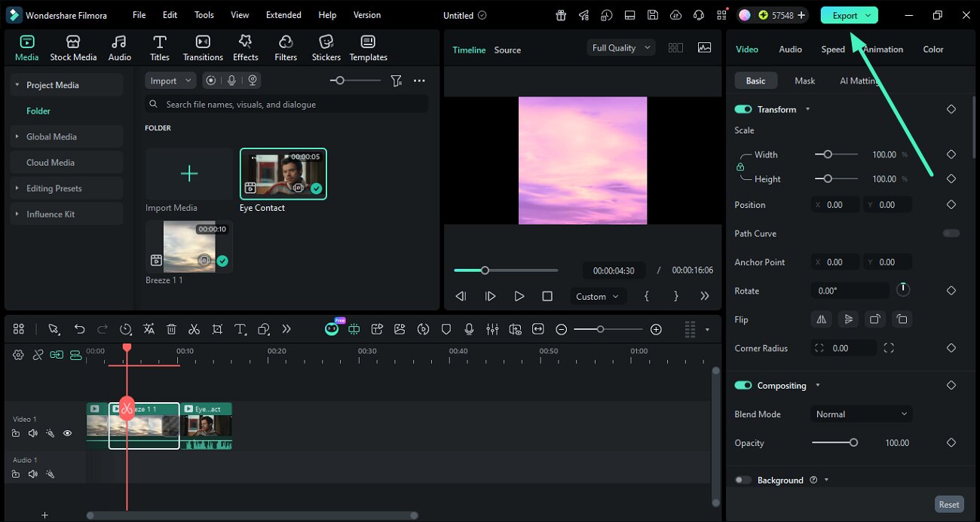
Task: Click the Play button under preview
Action: click(x=519, y=296)
